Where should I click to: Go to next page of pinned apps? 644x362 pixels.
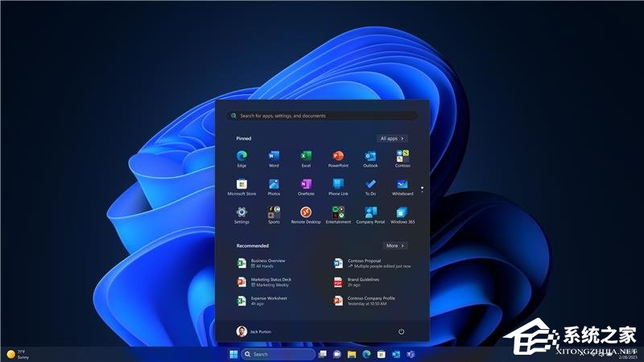tap(422, 191)
